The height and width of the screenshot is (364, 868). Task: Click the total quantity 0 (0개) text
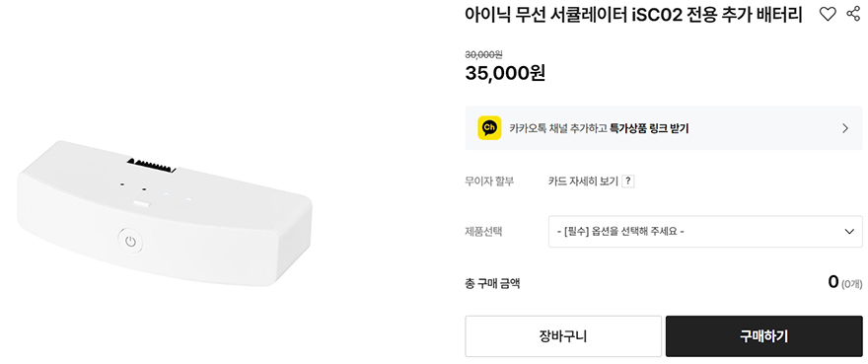click(844, 282)
